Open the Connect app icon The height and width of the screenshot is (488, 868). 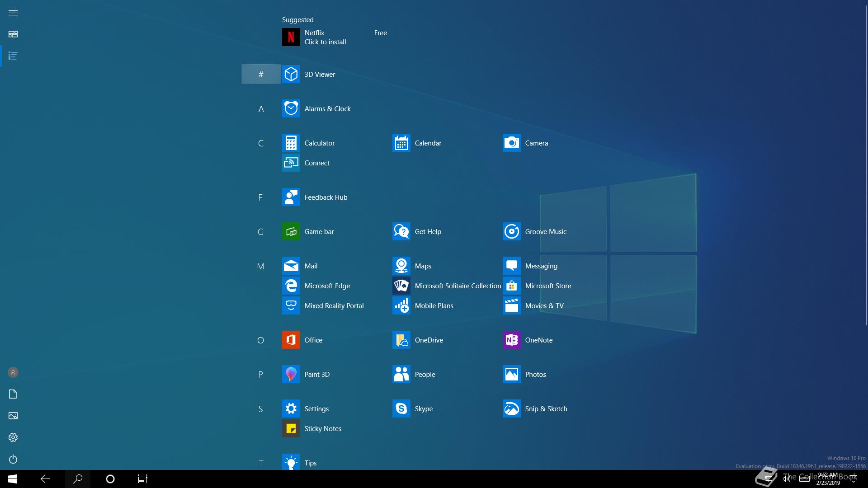tap(291, 163)
